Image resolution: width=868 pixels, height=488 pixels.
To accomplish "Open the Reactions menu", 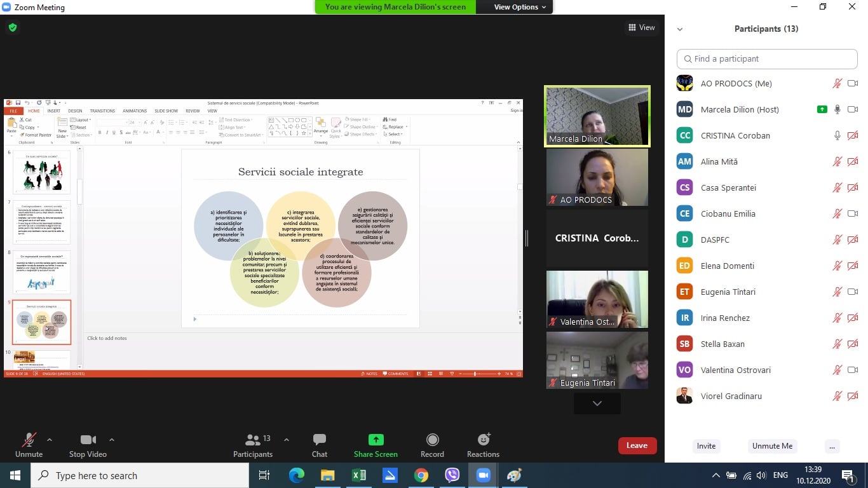I will click(x=483, y=445).
